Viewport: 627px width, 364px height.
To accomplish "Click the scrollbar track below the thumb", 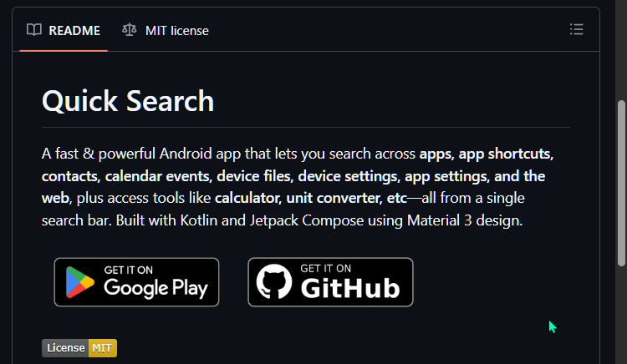I will click(x=620, y=317).
